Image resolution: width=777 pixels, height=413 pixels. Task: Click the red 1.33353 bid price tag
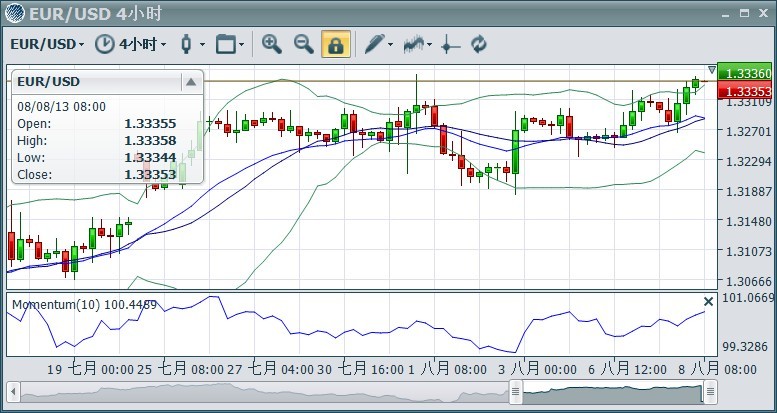[745, 91]
